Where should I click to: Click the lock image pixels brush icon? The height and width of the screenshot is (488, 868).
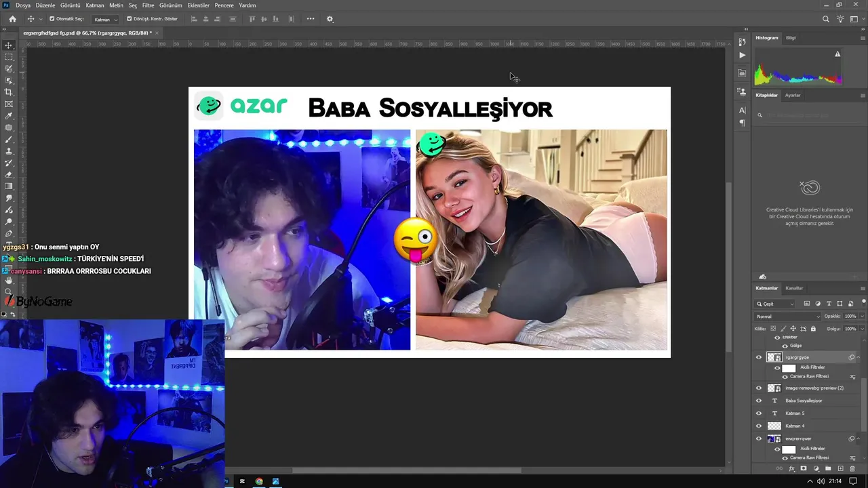point(783,329)
